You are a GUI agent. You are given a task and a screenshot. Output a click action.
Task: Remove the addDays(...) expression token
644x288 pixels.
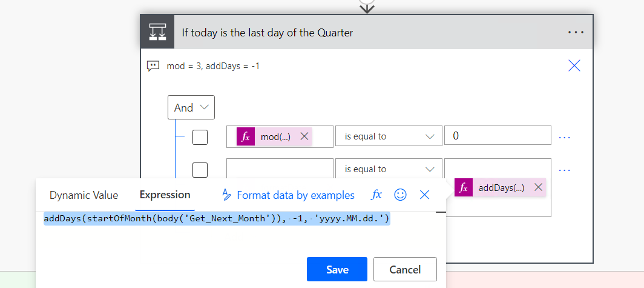tap(538, 187)
